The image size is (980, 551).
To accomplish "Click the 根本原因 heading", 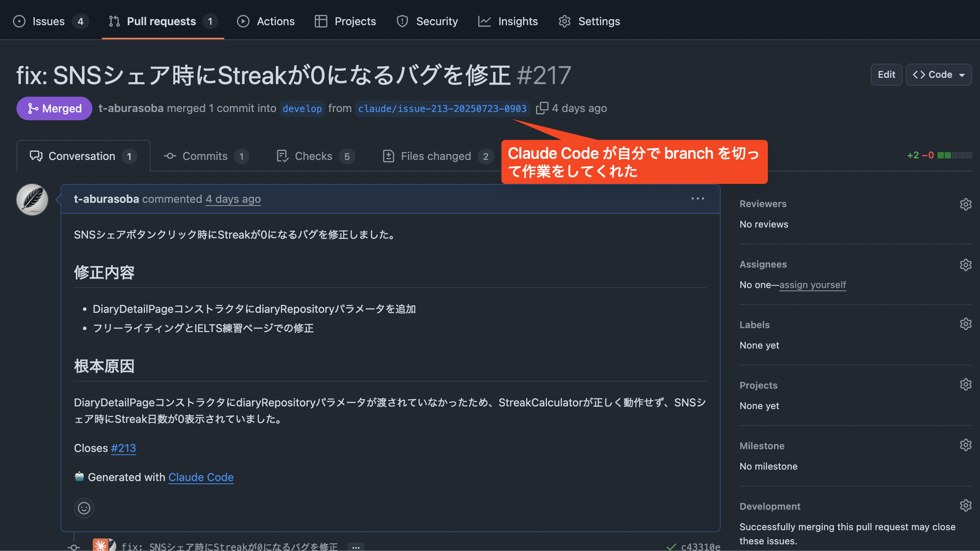I will pyautogui.click(x=104, y=366).
